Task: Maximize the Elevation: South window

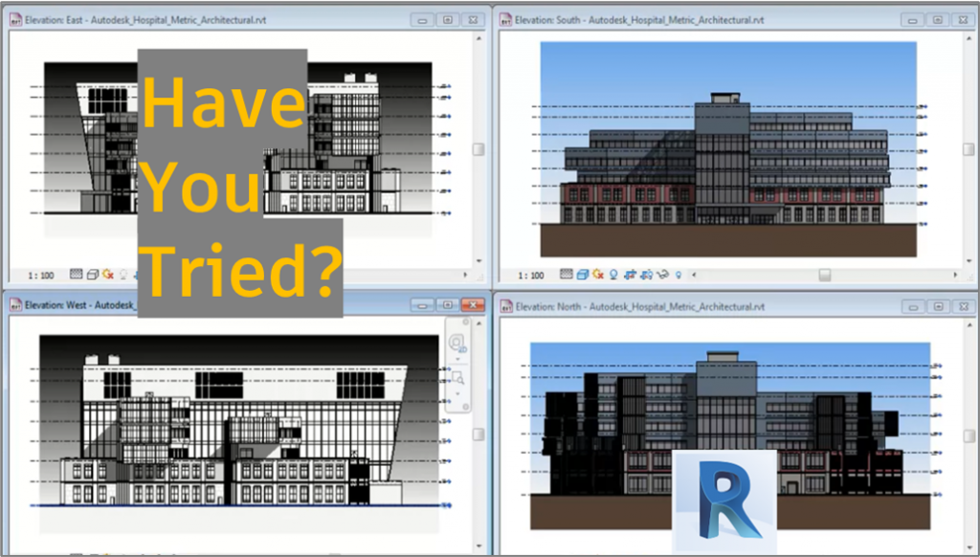Action: (938, 20)
